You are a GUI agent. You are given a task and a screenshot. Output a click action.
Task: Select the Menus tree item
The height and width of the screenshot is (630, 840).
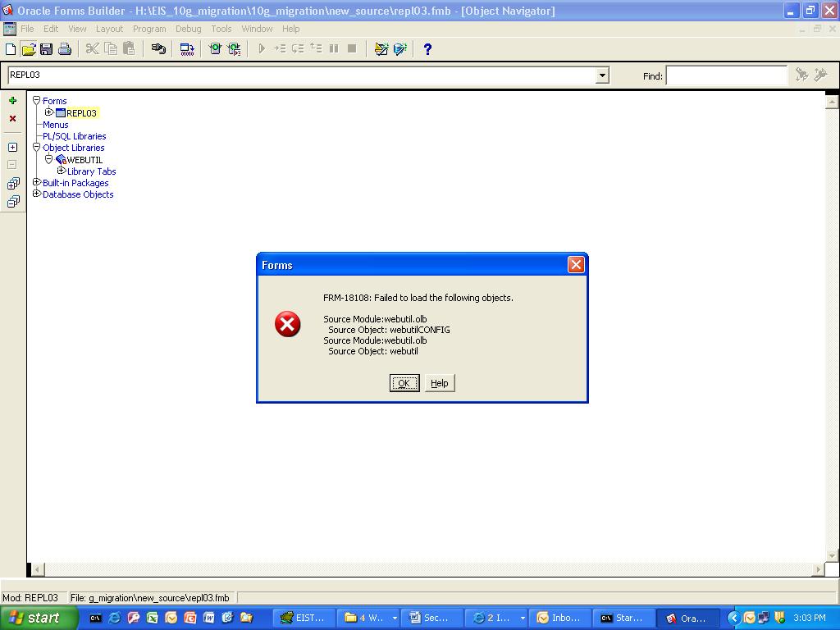[x=55, y=125]
